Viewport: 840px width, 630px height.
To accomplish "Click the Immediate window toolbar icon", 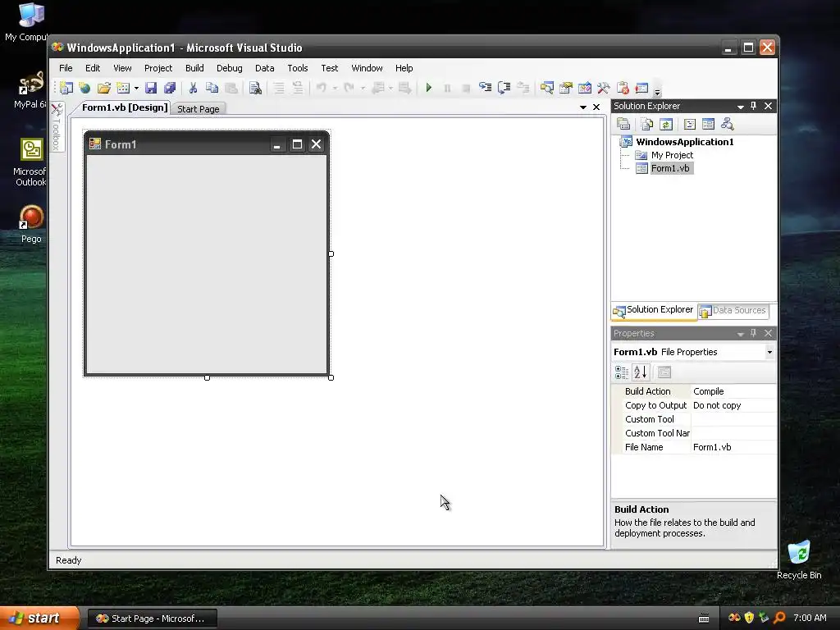I will [x=641, y=88].
